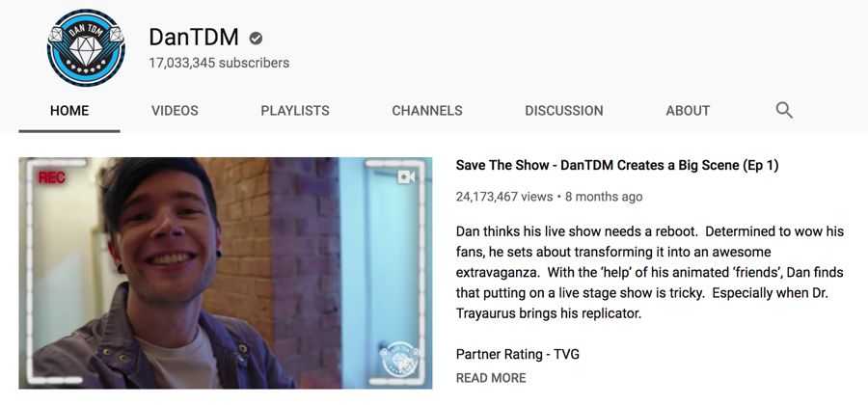
Task: Click the DanTDM channel name heading
Action: pos(194,37)
